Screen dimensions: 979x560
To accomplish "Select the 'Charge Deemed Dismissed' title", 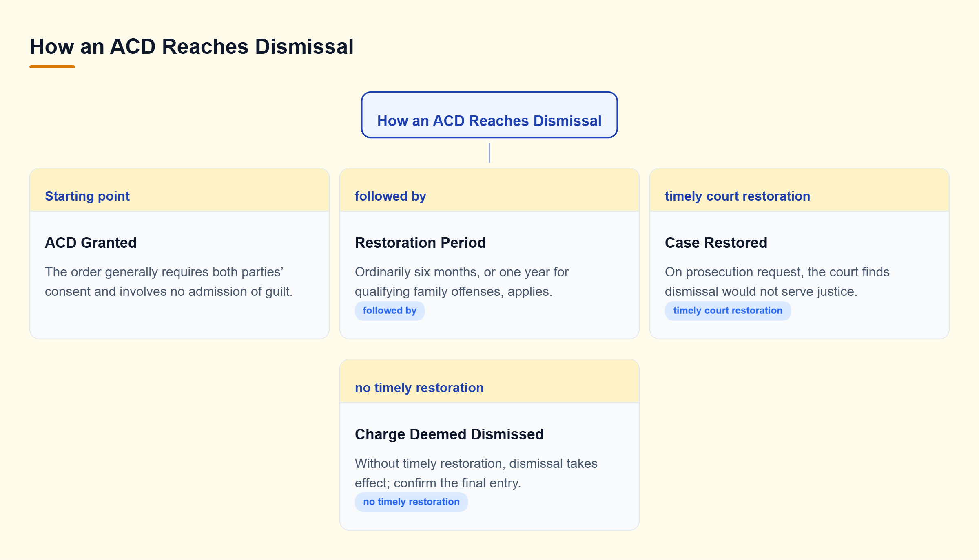I will pyautogui.click(x=449, y=434).
